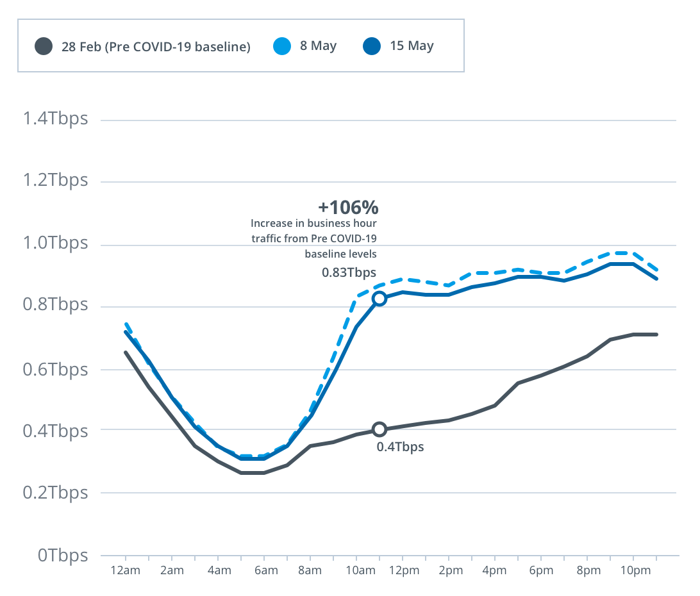Click the 28 Feb legend color dot
700x596 pixels.
coord(44,47)
